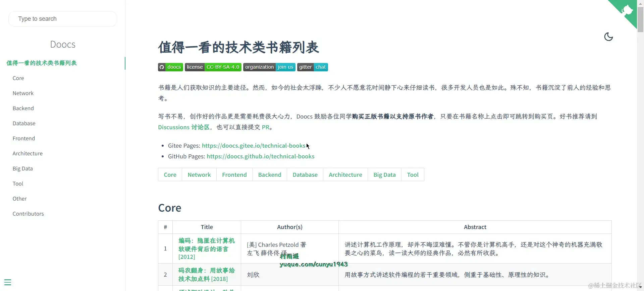Viewport: 644px width, 291px height.
Task: Jump to Big Data in the category table
Action: click(384, 174)
